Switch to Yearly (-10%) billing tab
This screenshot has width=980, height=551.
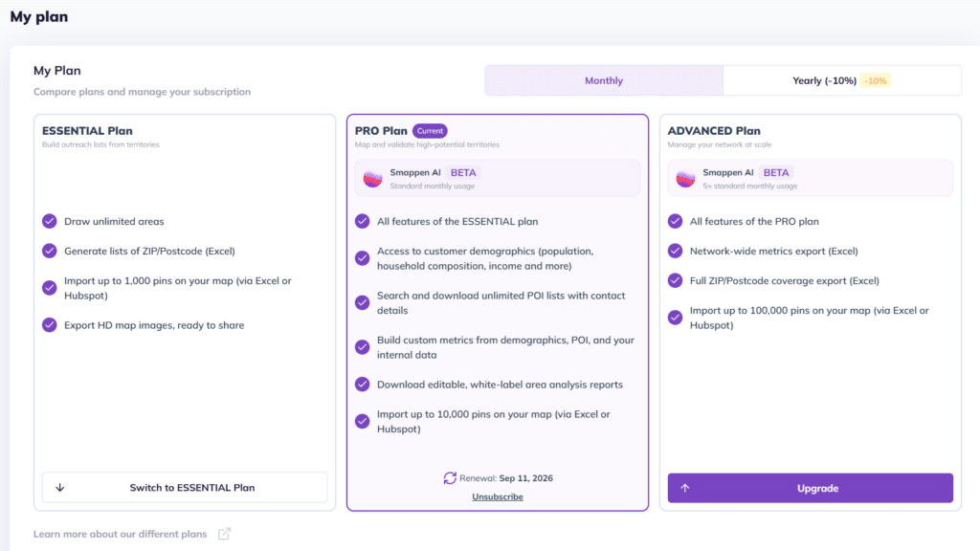pyautogui.click(x=842, y=80)
